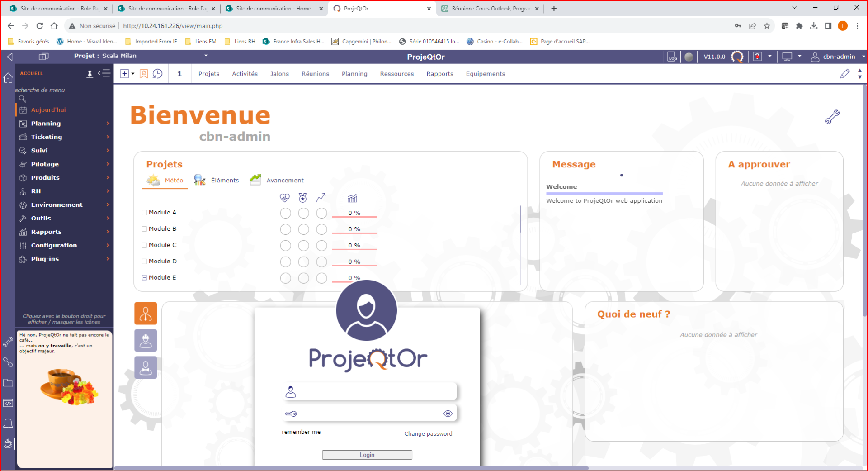The image size is (868, 471).
Task: Open the dropdown arrow next to the screen icon
Action: pyautogui.click(x=799, y=57)
